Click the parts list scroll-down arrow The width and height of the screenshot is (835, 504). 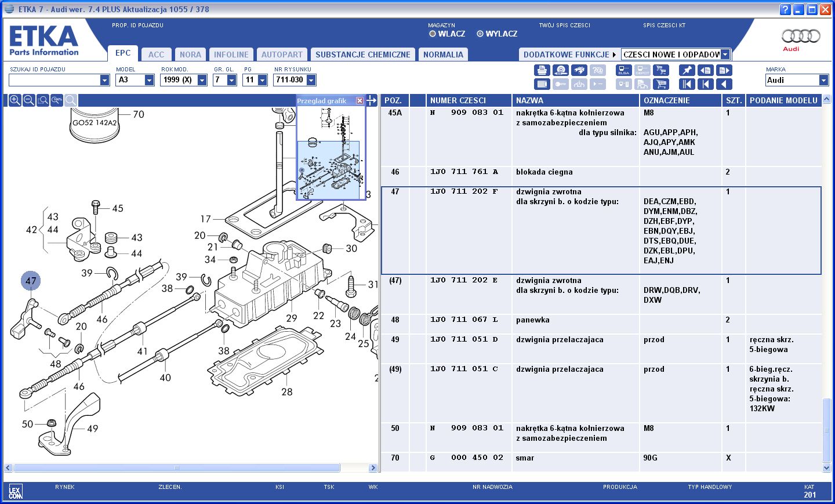pyautogui.click(x=826, y=467)
